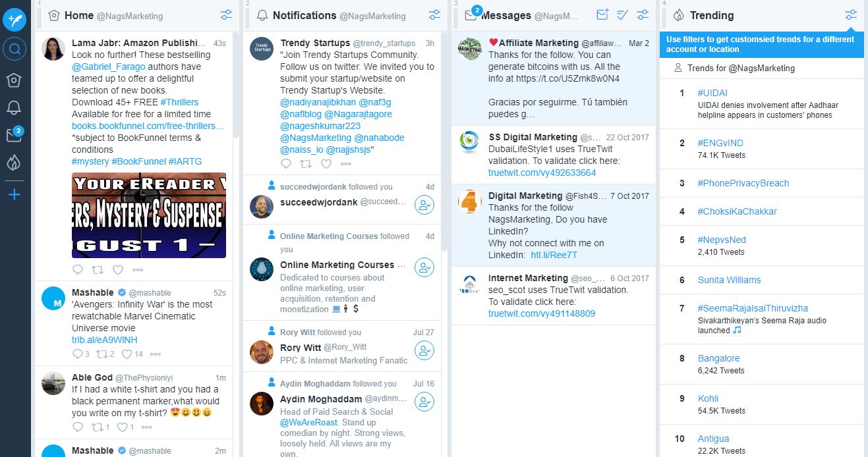Toggle the following button for succeedwjordank
Screen dimensions: 868x457
point(424,205)
